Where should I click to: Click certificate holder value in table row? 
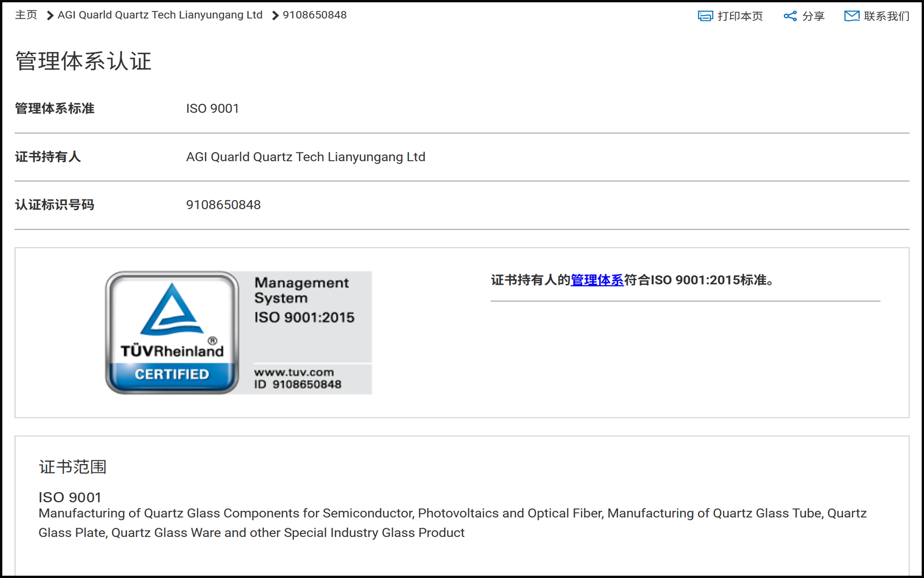(305, 157)
